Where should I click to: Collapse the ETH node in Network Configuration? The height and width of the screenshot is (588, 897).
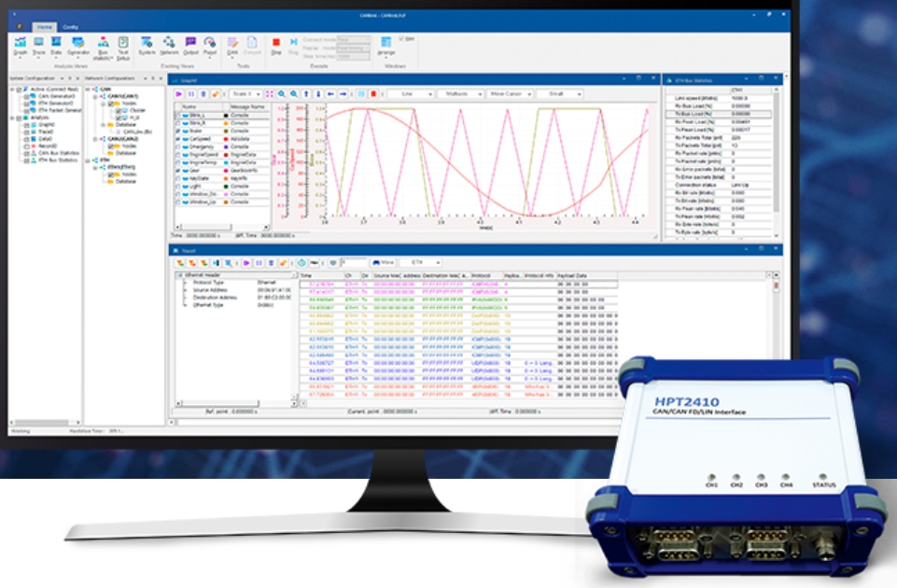[88, 161]
